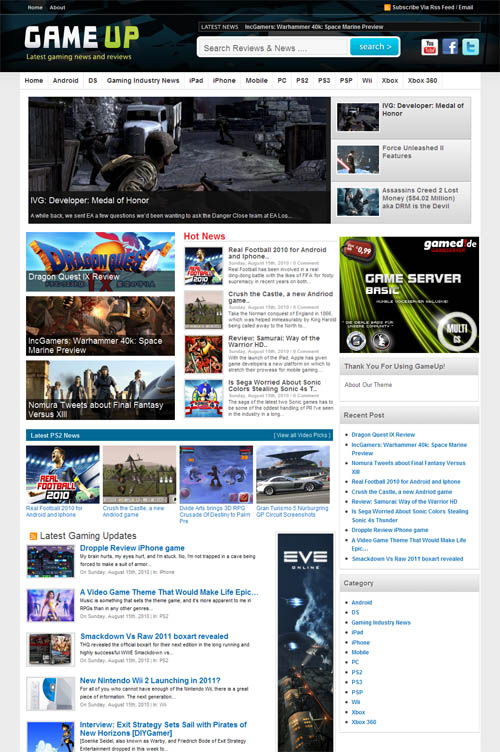The height and width of the screenshot is (752, 500).
Task: Open Home link in top bar
Action: [x=35, y=8]
